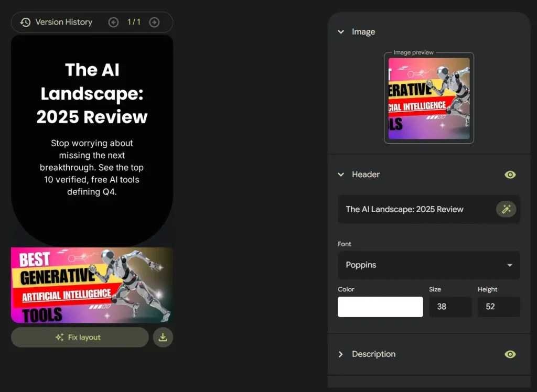
Task: Collapse the Header section chevron
Action: [x=341, y=175]
